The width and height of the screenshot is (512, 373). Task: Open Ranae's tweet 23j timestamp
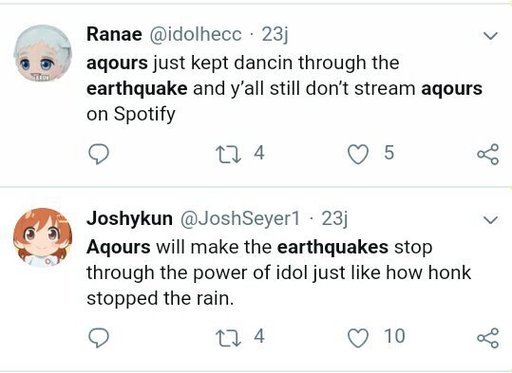pos(275,35)
